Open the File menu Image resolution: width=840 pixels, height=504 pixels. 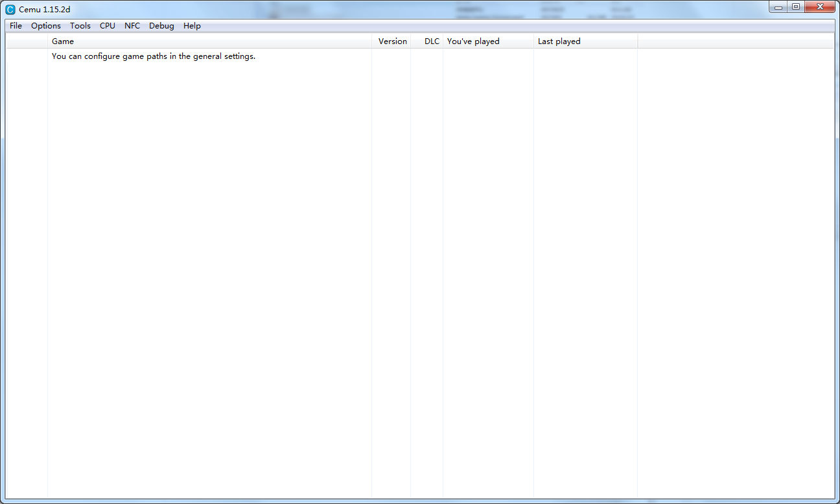[16, 26]
